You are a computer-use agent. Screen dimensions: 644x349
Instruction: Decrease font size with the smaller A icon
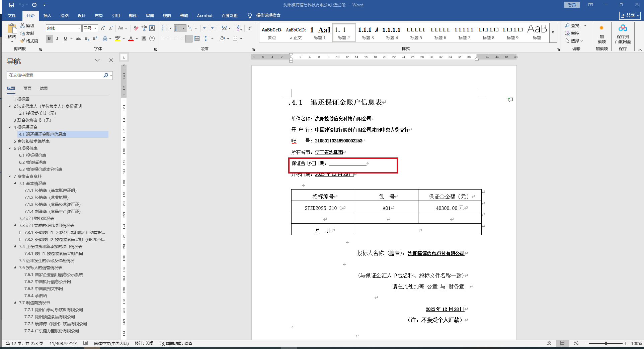tap(111, 28)
